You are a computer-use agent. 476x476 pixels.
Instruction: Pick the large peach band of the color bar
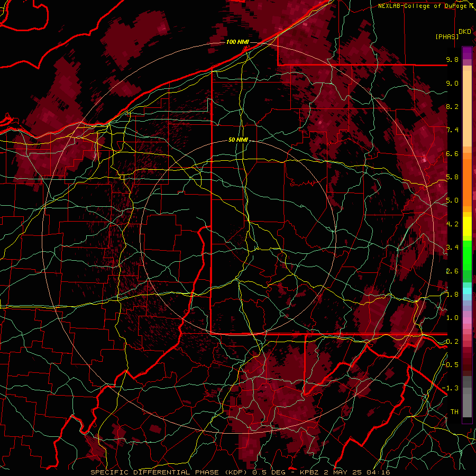467,109
